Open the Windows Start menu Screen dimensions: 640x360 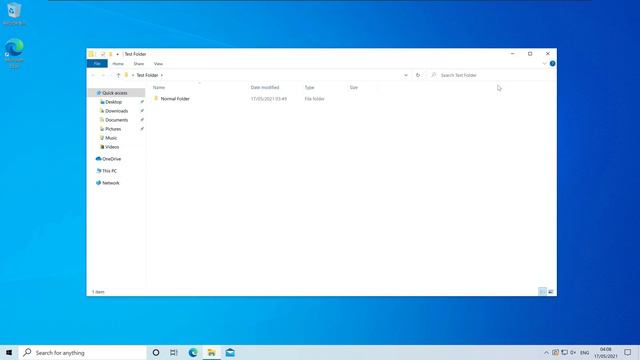pyautogui.click(x=9, y=353)
